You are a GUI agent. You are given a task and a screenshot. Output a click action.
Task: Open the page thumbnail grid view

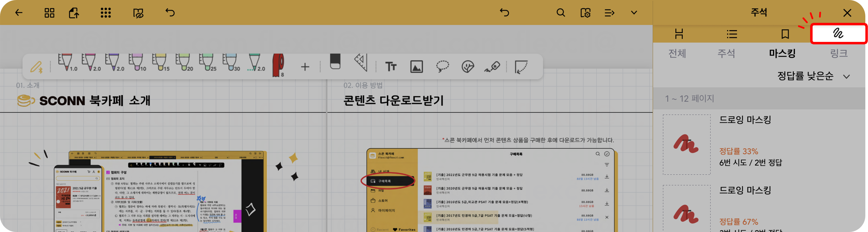(49, 13)
